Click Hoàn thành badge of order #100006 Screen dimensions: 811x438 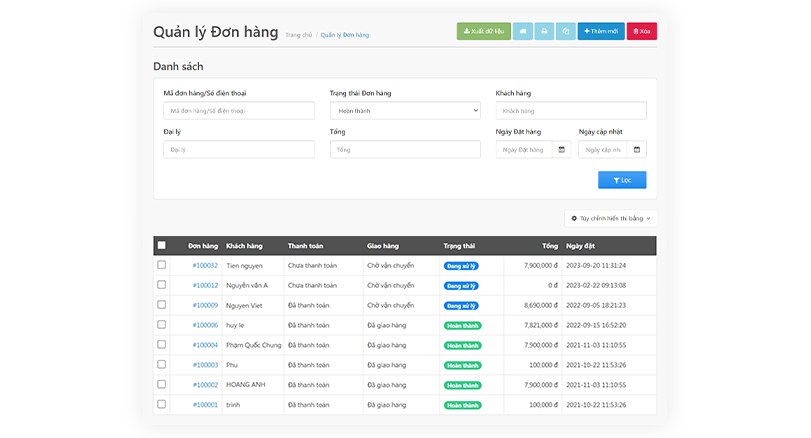(462, 326)
